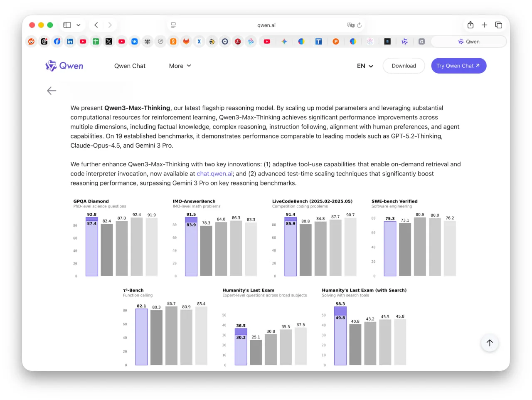Expand the sidebar tab group chevron
This screenshot has width=532, height=400.
[x=79, y=25]
